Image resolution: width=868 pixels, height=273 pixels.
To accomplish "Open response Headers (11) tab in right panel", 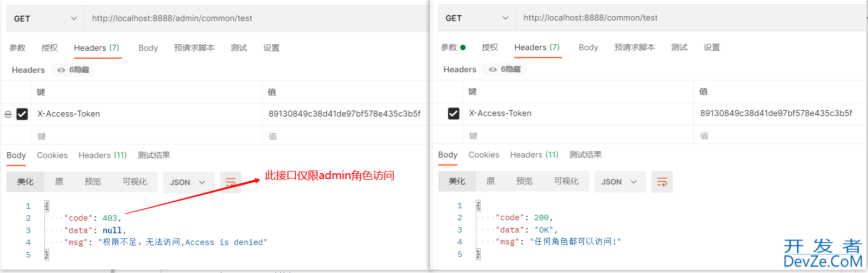I will tap(534, 154).
